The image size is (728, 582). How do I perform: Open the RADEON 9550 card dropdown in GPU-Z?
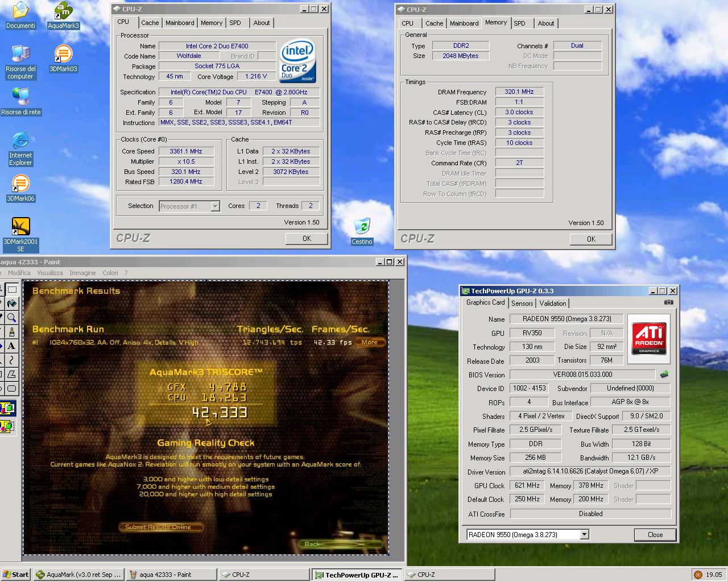point(584,534)
